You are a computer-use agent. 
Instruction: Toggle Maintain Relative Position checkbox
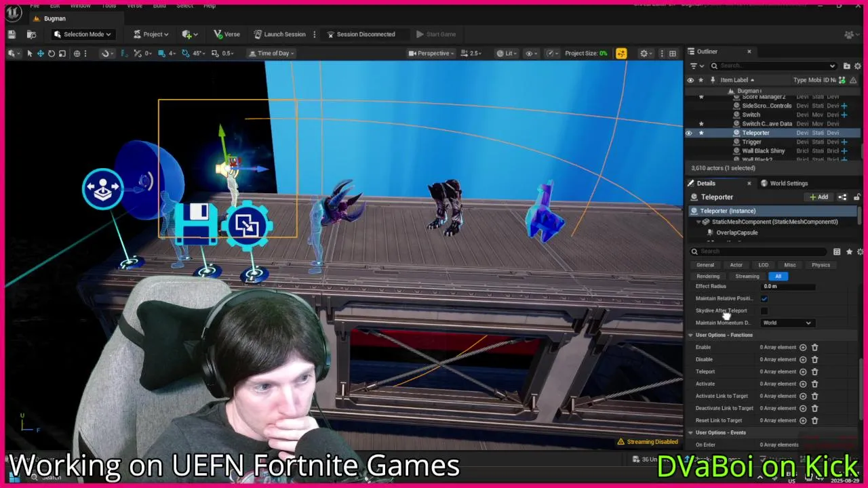(764, 298)
